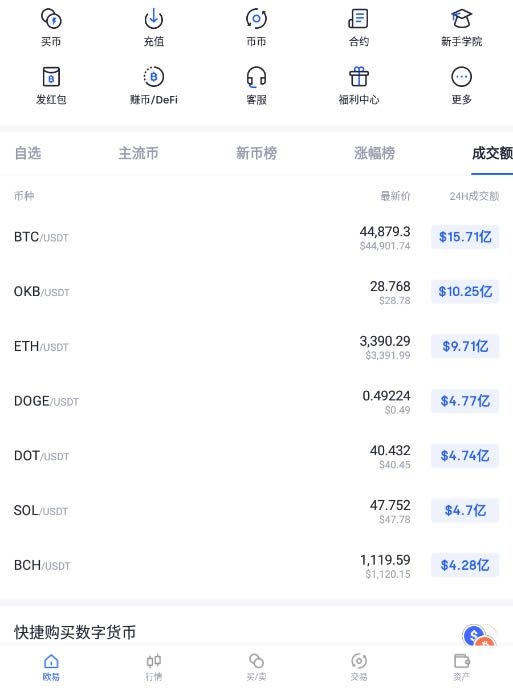Image resolution: width=513 pixels, height=690 pixels.
Task: Click the $10.25亿 volume button for OKB
Action: click(x=465, y=291)
